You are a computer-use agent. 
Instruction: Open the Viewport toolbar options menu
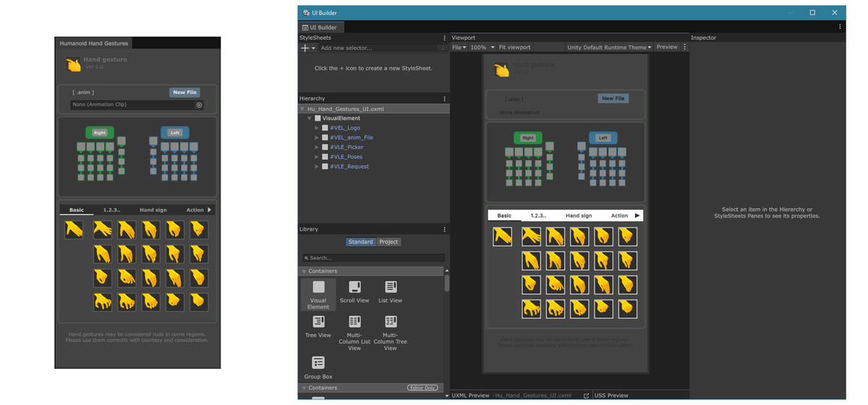tap(685, 47)
